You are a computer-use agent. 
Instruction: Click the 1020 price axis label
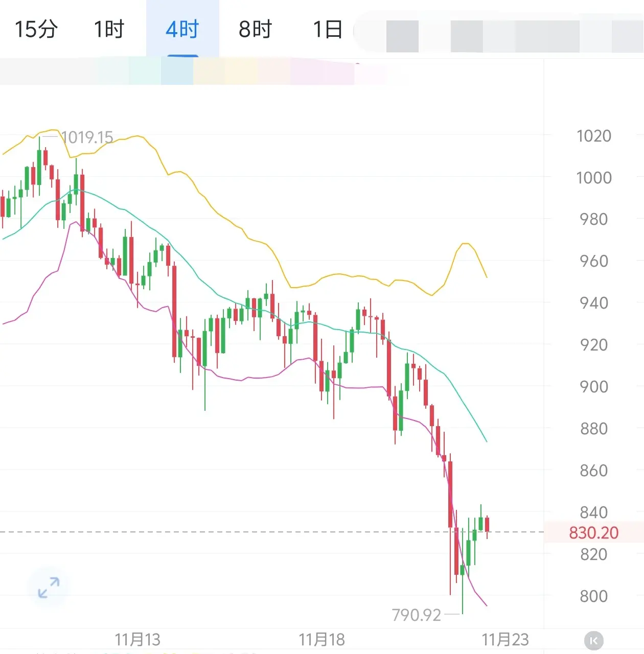pos(593,136)
